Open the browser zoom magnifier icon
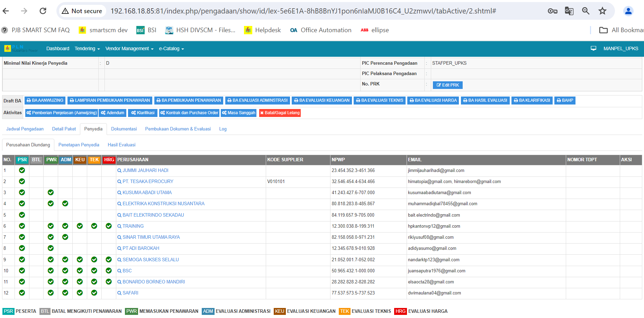The height and width of the screenshot is (318, 644). (586, 11)
